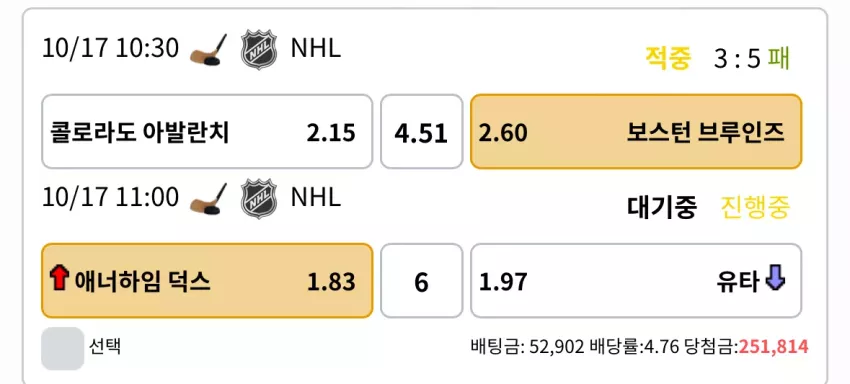Select 콜로라도 아발란치 odds 2.15
Screen dimensions: 850x384
click(207, 131)
